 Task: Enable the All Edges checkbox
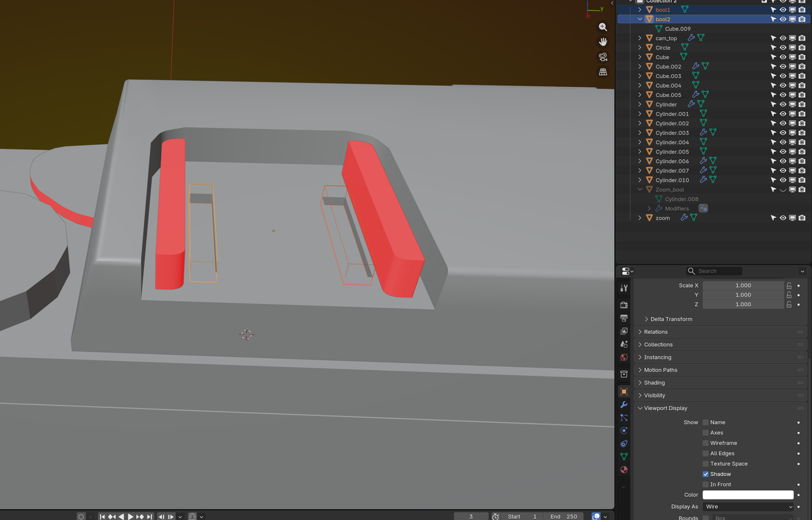point(705,453)
